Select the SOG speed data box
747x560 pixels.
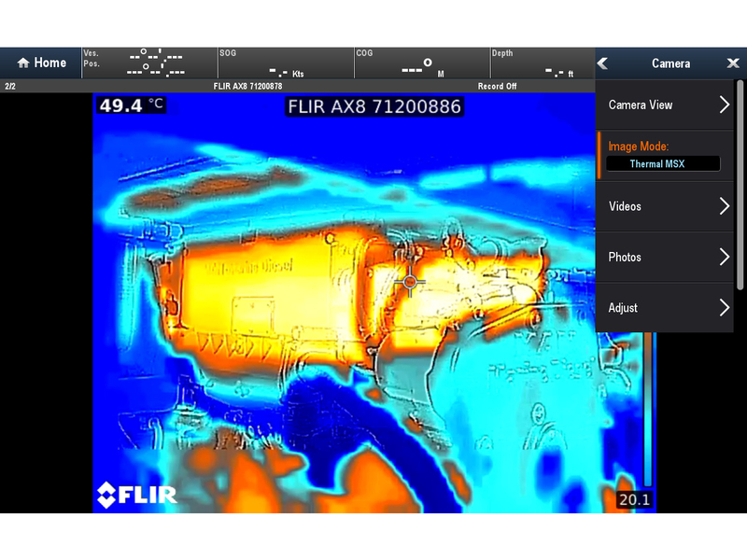[x=284, y=63]
